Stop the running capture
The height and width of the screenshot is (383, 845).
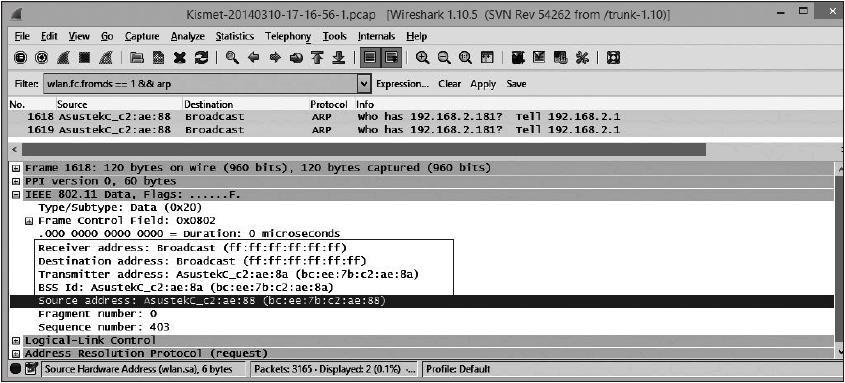84,58
